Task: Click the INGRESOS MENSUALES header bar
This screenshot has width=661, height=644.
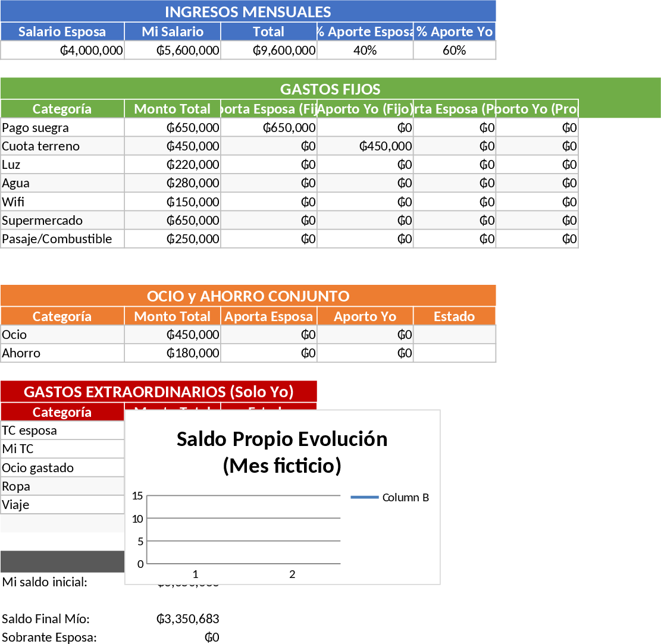Action: pyautogui.click(x=248, y=11)
